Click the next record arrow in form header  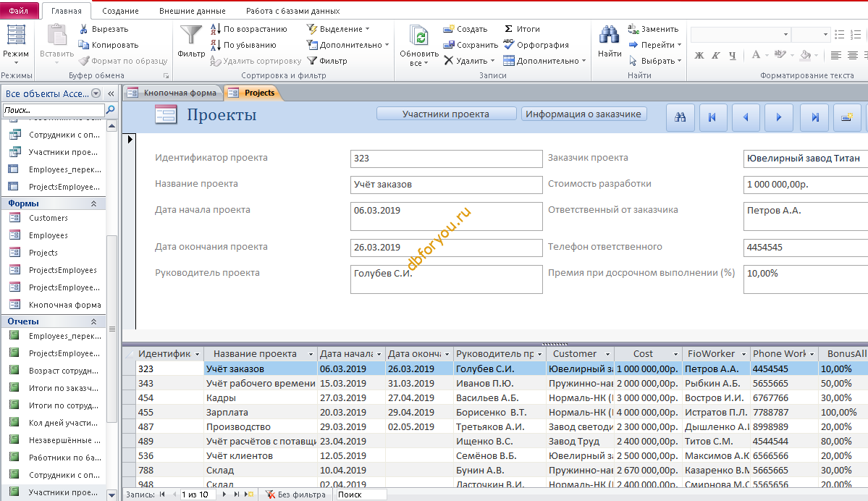(779, 117)
